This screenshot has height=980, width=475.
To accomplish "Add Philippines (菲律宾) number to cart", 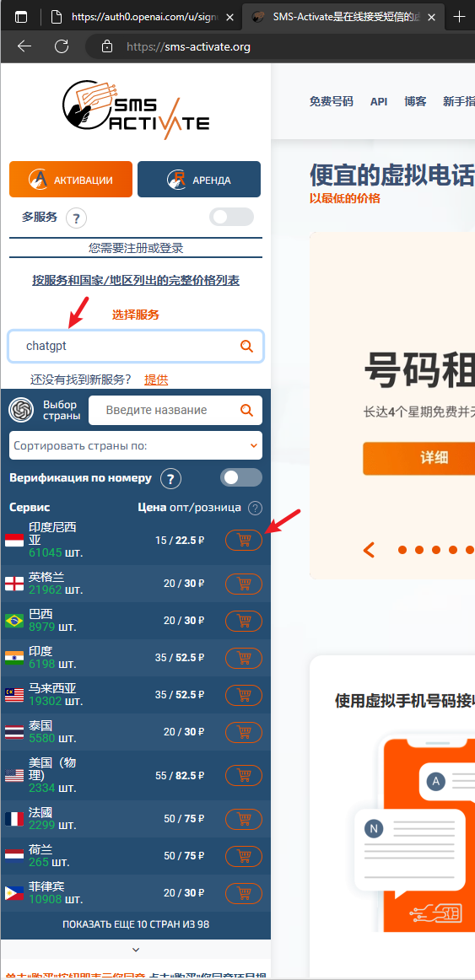I will (244, 893).
